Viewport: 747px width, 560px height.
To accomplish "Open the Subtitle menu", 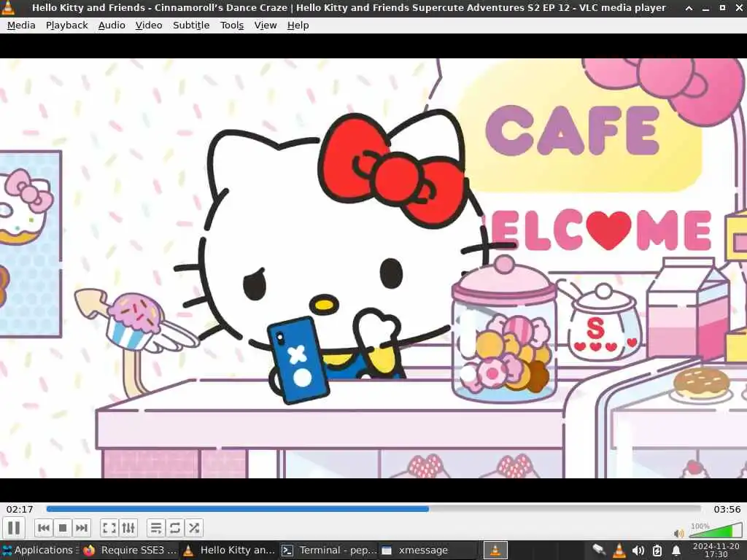I will tap(191, 26).
